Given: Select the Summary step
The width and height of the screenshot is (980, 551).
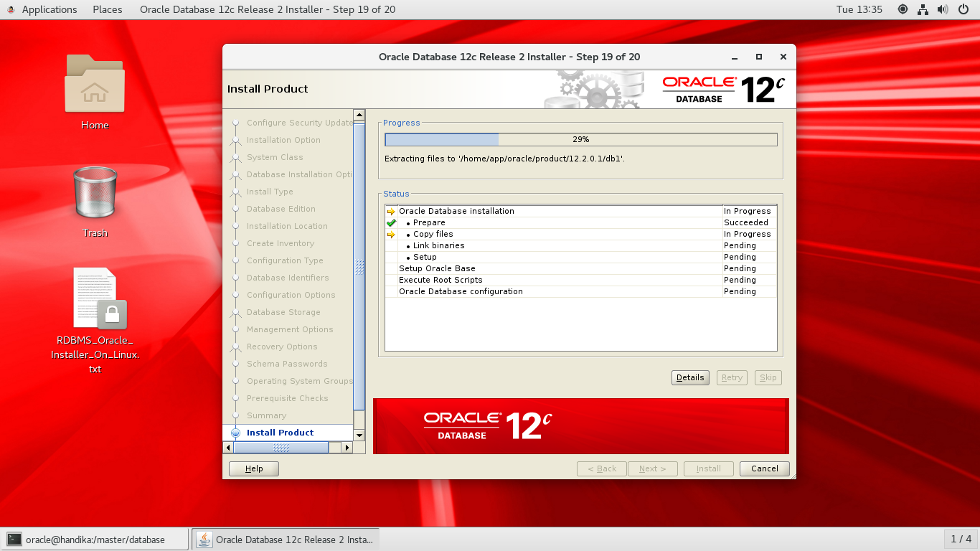Looking at the screenshot, I should pos(266,415).
